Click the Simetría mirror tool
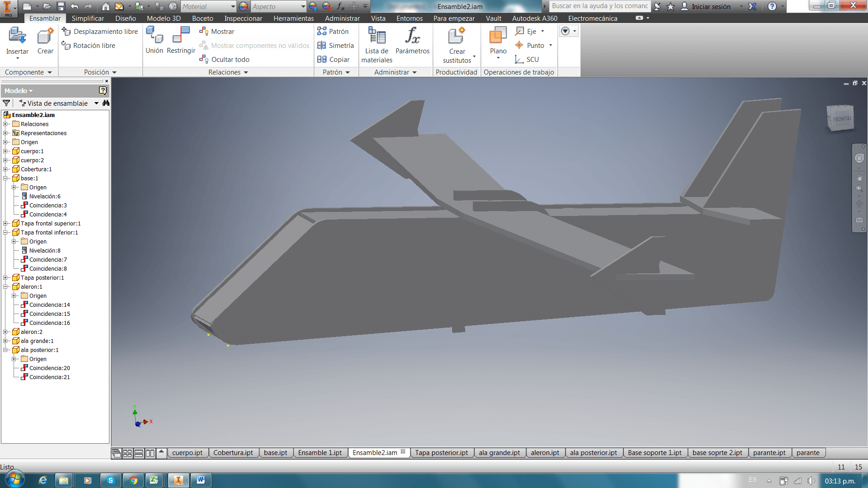868x488 pixels. 335,46
